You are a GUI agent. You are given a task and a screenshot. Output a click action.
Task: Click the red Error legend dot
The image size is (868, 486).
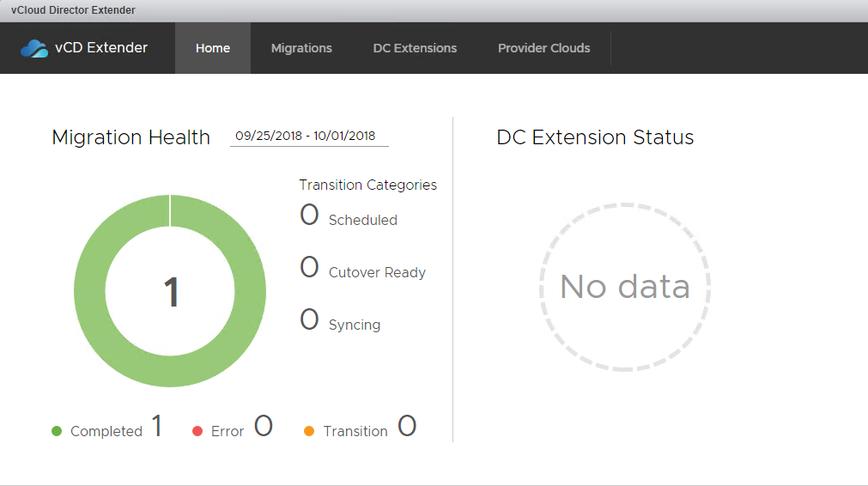pyautogui.click(x=197, y=431)
